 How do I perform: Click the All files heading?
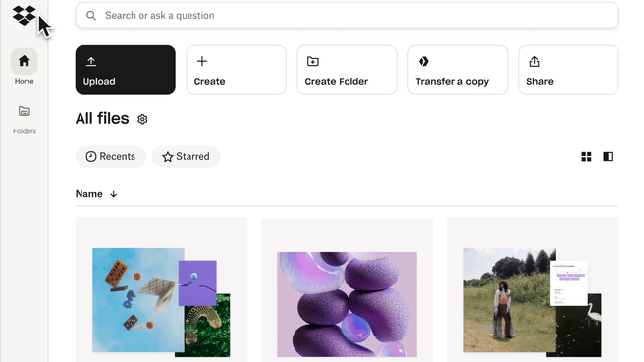[x=102, y=118]
